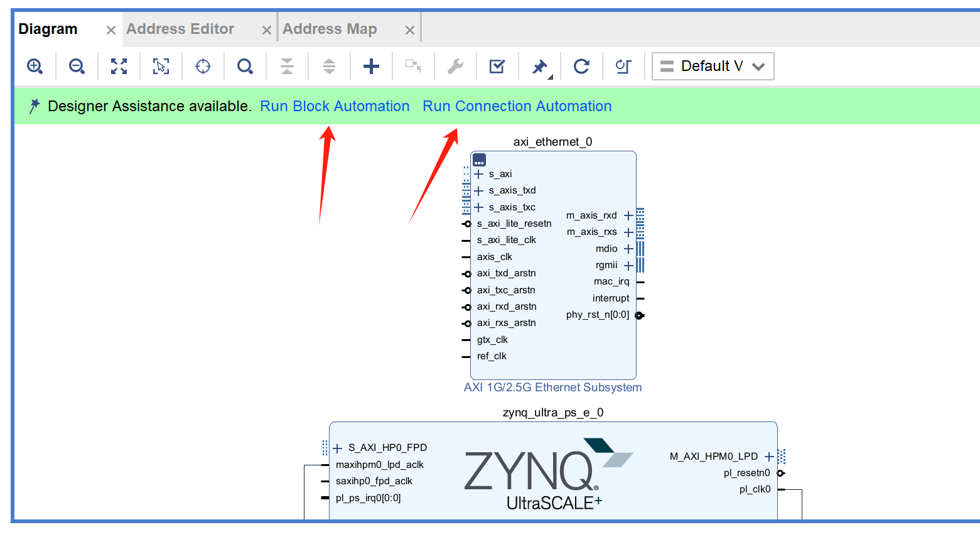Select the mac_irq output pin
980x537 pixels.
611,281
